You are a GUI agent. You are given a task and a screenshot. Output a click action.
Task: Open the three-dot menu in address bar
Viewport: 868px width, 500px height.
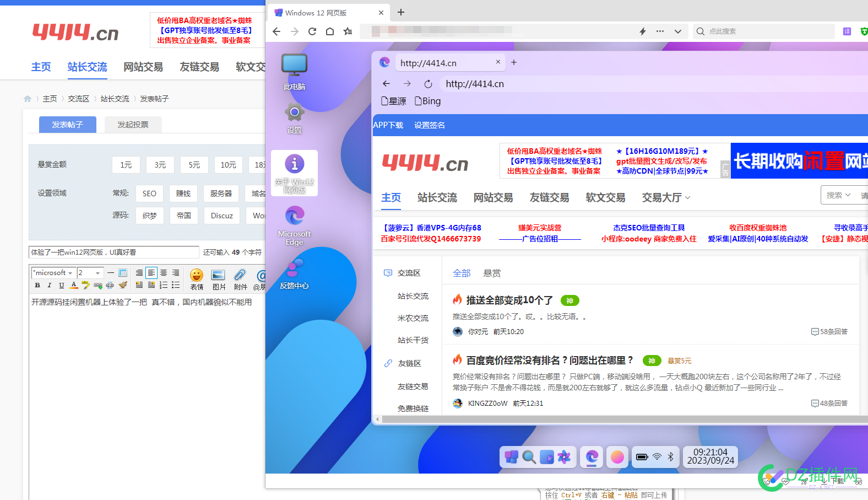[660, 31]
